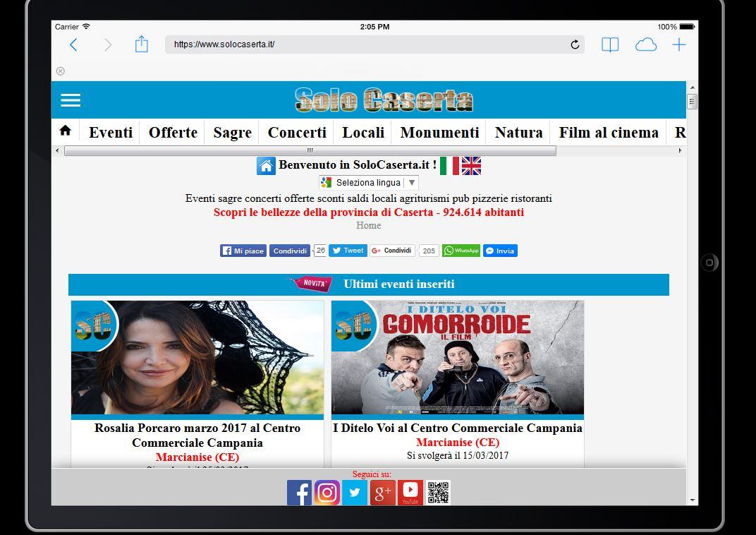This screenshot has width=756, height=535.
Task: Click blue house icon beside Benvenuto
Action: pos(266,165)
